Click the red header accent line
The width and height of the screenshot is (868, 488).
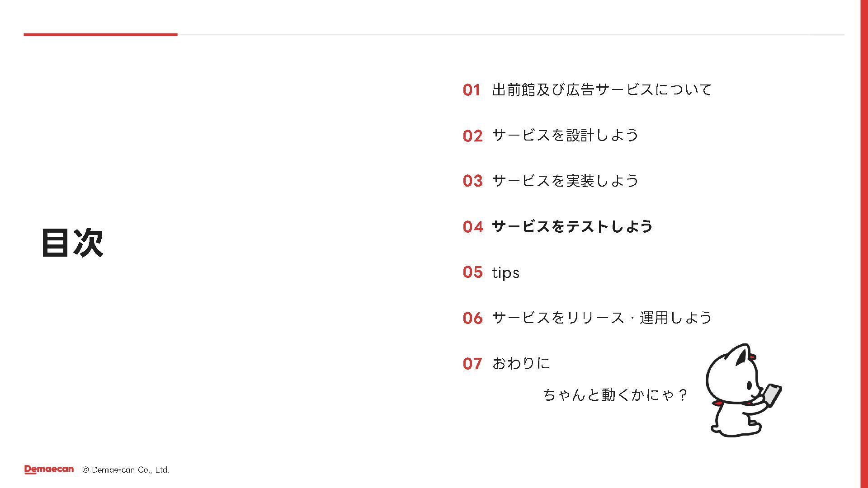[100, 34]
